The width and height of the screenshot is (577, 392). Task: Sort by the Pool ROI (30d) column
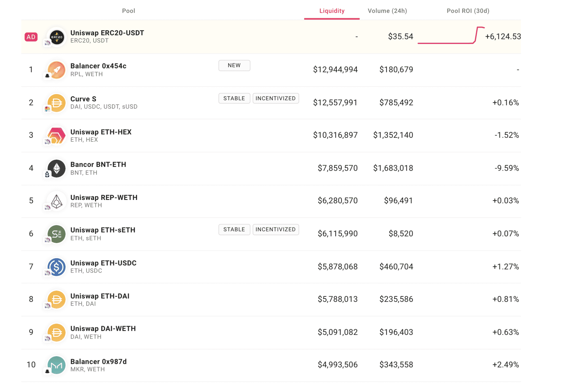tap(468, 11)
